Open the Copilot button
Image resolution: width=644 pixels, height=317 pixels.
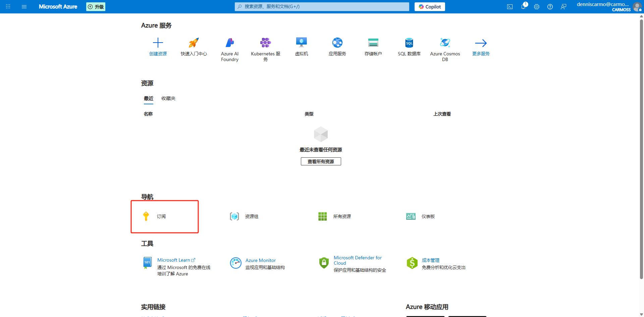430,7
